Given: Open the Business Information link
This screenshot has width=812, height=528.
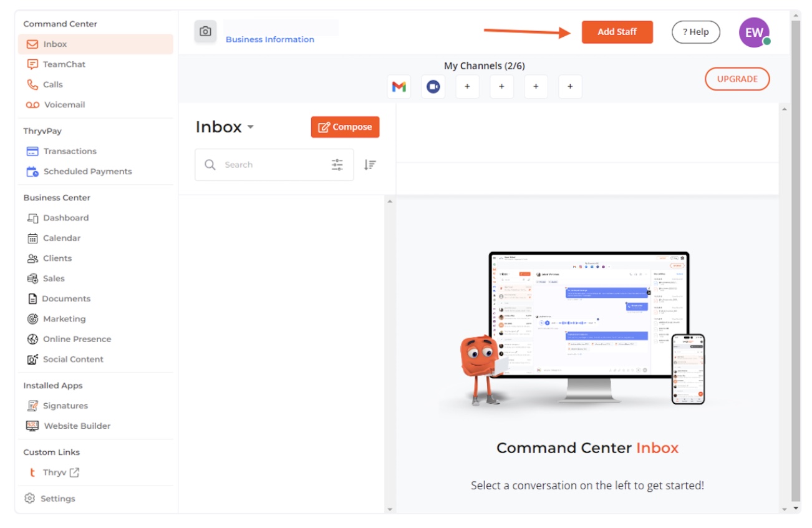Looking at the screenshot, I should 270,39.
